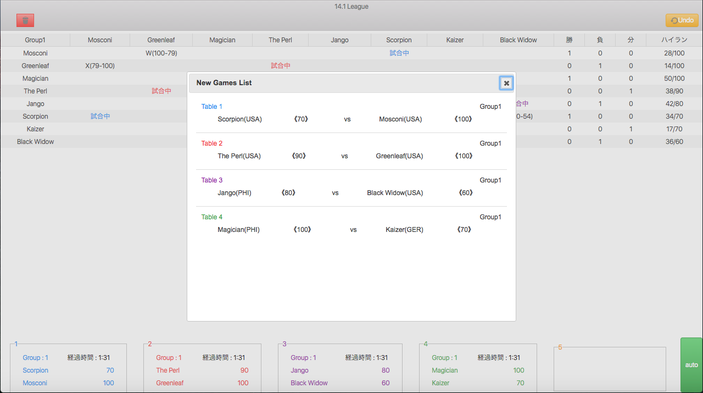Screen dimensions: 703x393
Task: Click blue 試合中 in Mosconi row
Action: (399, 53)
